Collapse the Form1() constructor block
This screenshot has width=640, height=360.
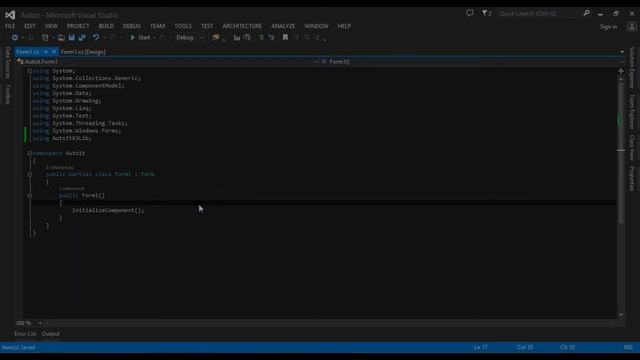pyautogui.click(x=29, y=196)
